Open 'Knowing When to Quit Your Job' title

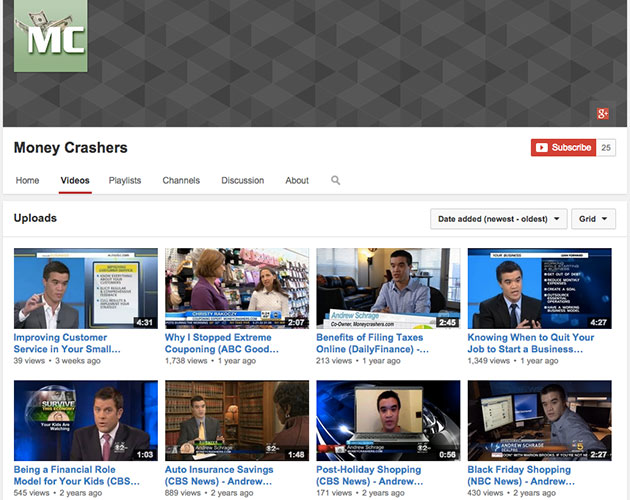(531, 343)
